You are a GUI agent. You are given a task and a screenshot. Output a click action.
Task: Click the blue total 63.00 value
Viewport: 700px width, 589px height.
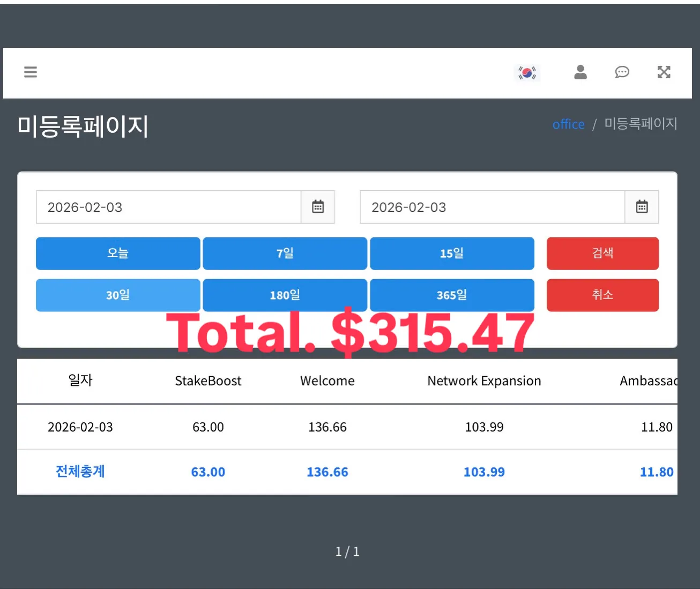(208, 472)
